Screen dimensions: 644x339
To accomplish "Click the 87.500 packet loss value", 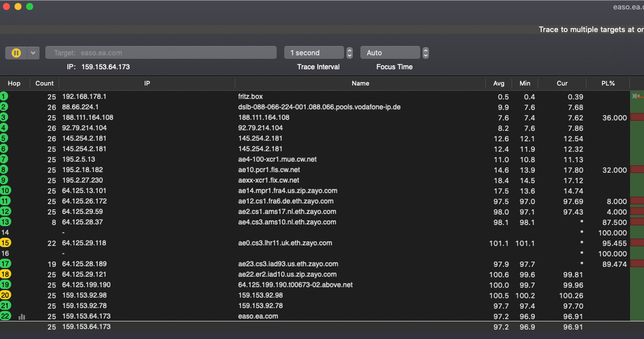I will click(614, 222).
